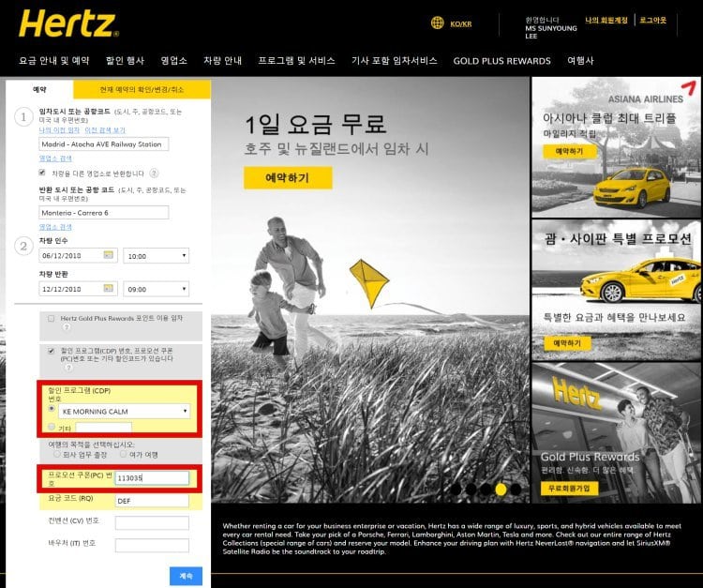
Task: Open 프로그램 및 서비스 menu
Action: [x=296, y=61]
